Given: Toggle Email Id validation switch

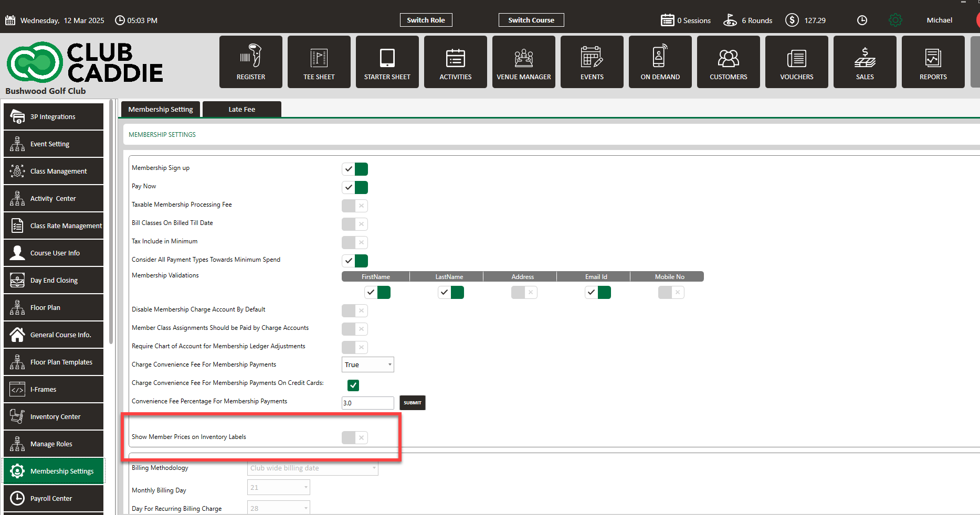Looking at the screenshot, I should (598, 292).
